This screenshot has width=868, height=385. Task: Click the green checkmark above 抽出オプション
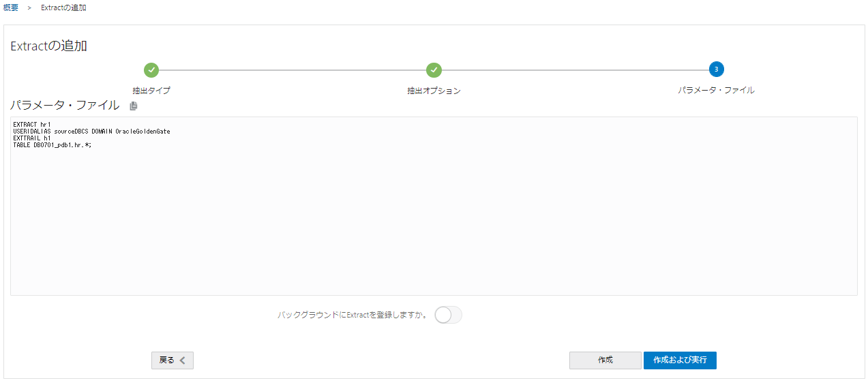pyautogui.click(x=434, y=70)
